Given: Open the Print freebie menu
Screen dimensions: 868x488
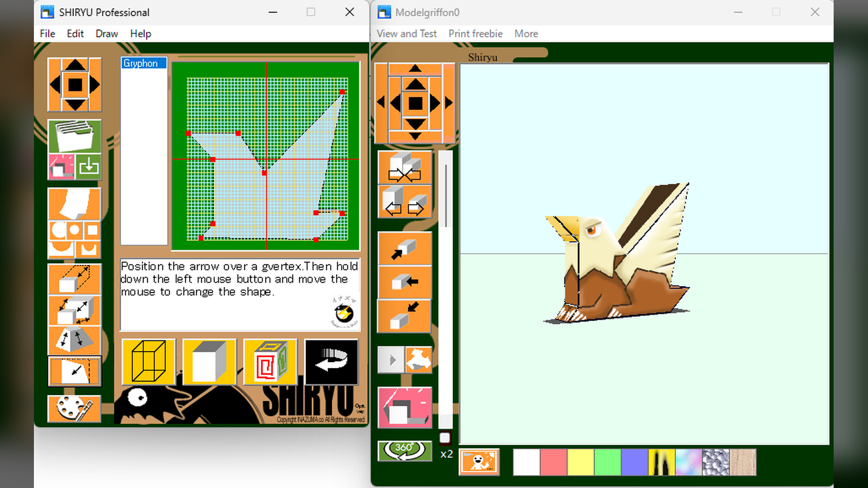Looking at the screenshot, I should 476,33.
